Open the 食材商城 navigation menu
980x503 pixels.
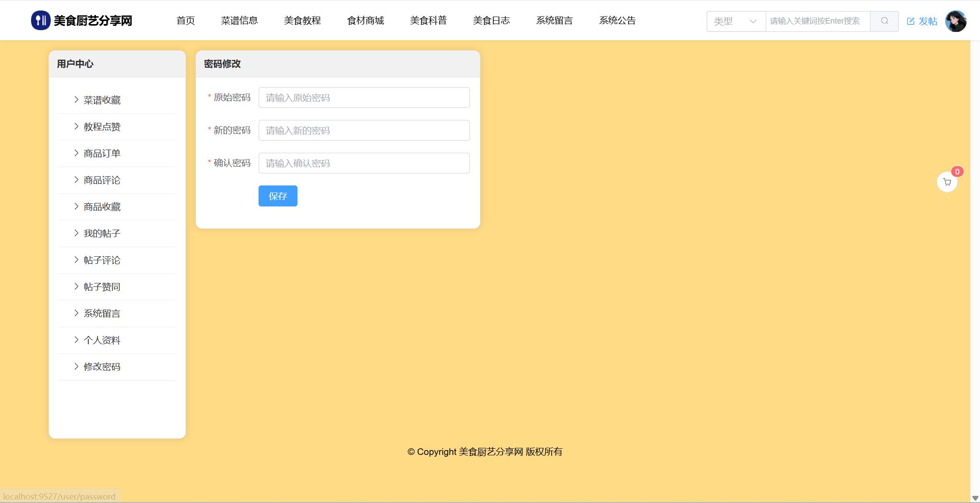tap(365, 21)
